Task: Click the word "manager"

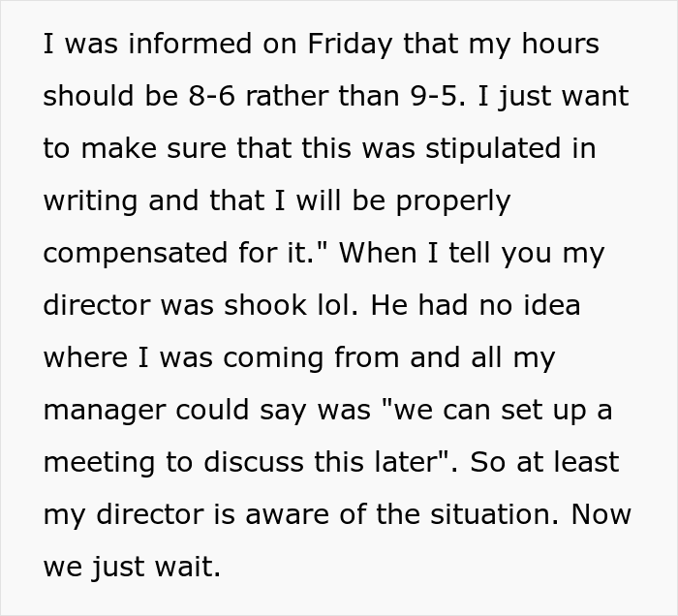Action: [x=105, y=412]
